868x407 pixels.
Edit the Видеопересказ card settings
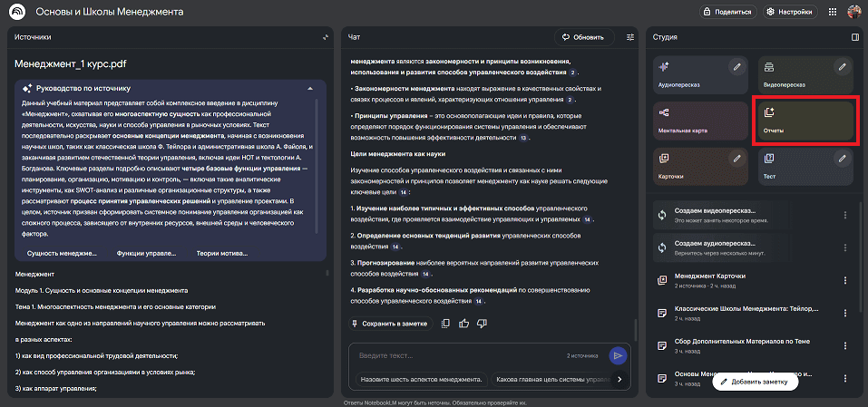point(842,67)
